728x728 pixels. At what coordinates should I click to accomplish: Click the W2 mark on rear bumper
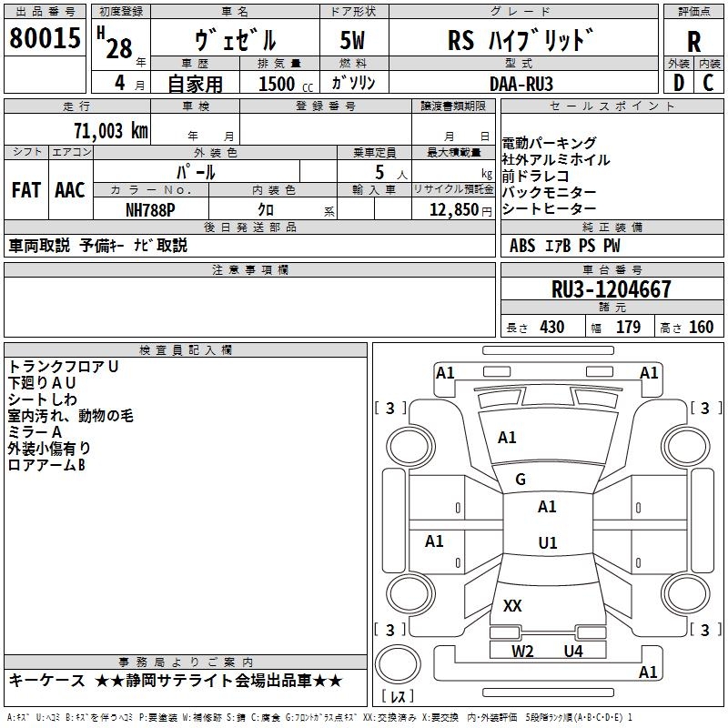click(522, 652)
